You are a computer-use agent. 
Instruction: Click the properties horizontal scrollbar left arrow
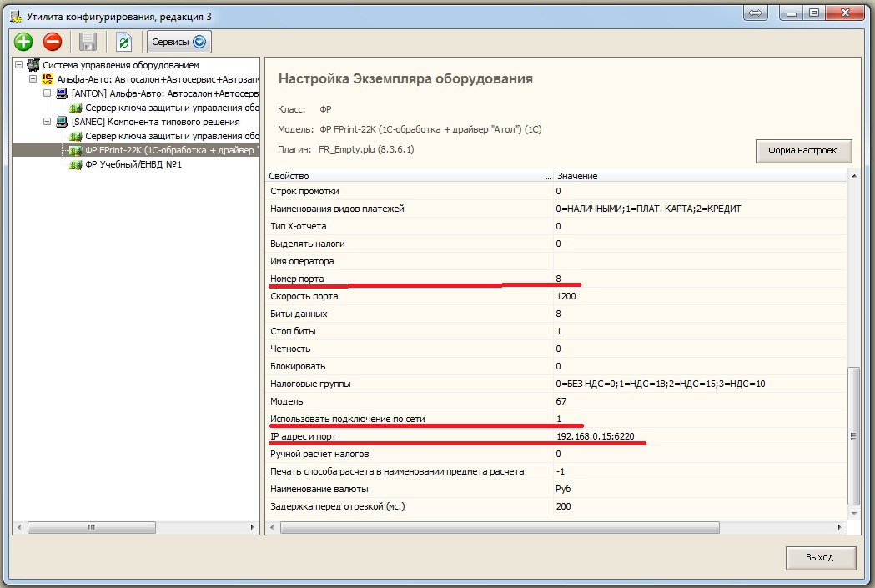[272, 527]
